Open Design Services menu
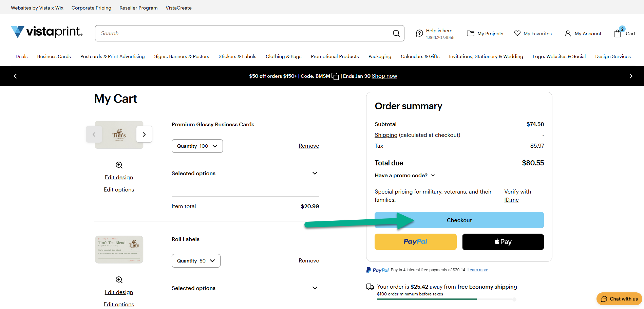The image size is (644, 309). pos(613,56)
